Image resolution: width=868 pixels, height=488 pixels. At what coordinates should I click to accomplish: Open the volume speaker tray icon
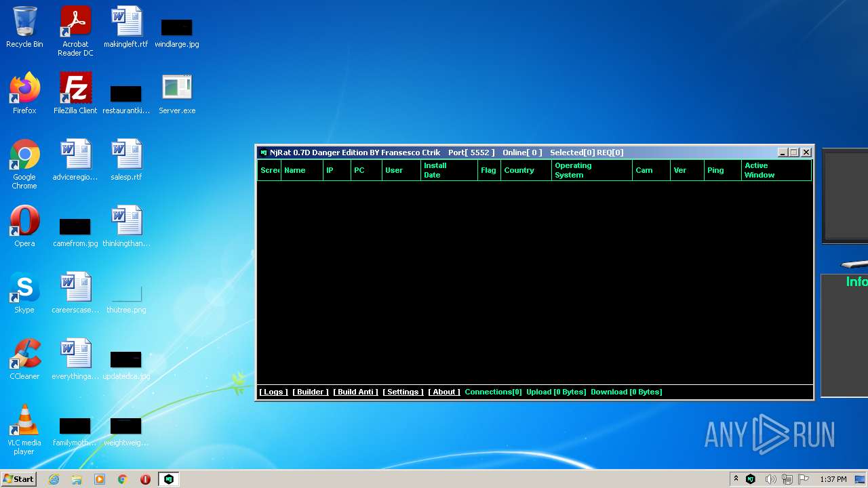tap(770, 479)
